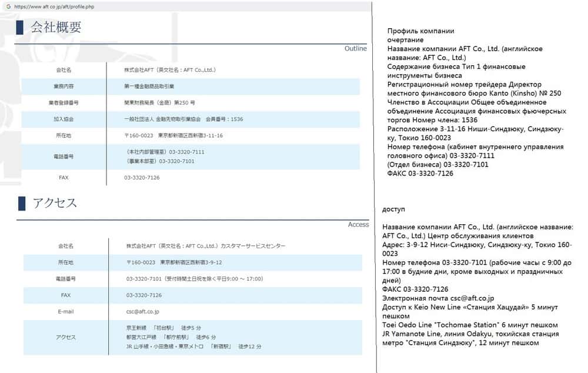Click the address ending 西新宿3-9-12
The width and height of the screenshot is (588, 373).
174,262
